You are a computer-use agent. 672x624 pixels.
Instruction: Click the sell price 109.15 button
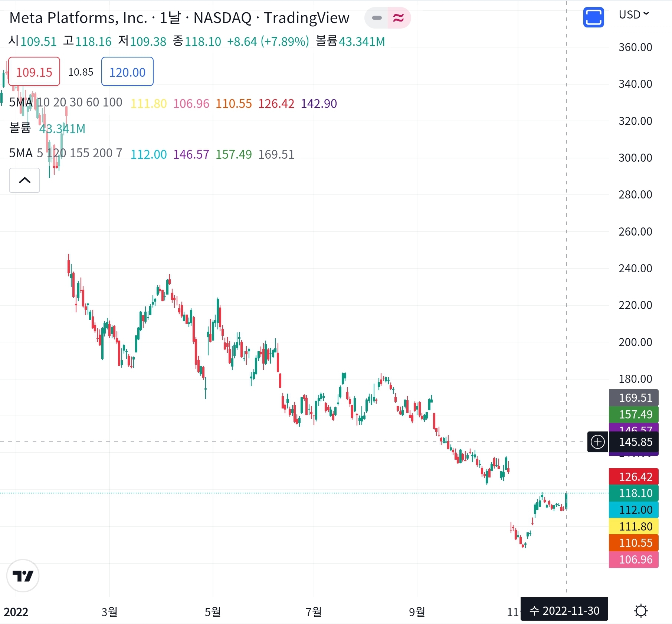34,72
